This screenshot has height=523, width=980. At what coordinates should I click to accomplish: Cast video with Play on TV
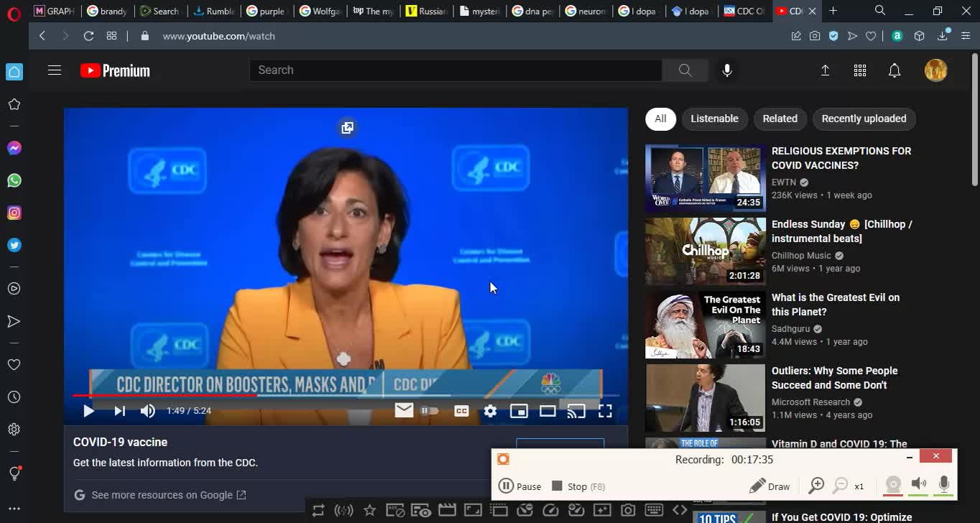[x=576, y=411]
